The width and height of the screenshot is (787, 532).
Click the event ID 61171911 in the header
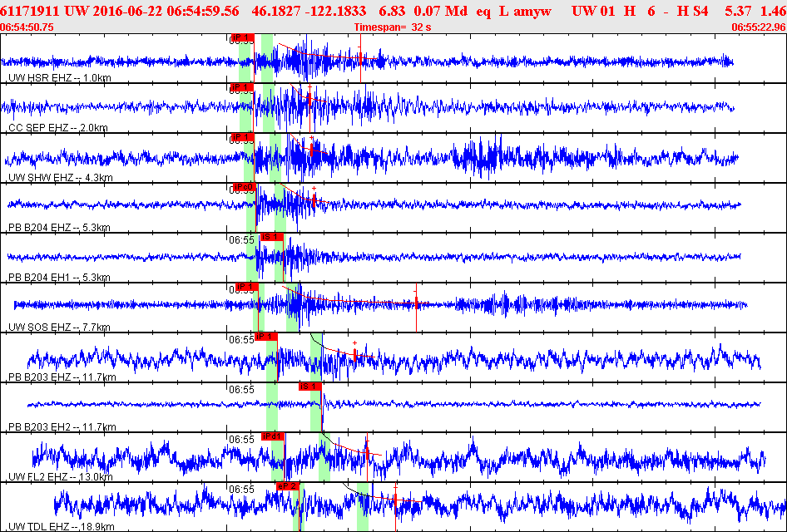31,11
